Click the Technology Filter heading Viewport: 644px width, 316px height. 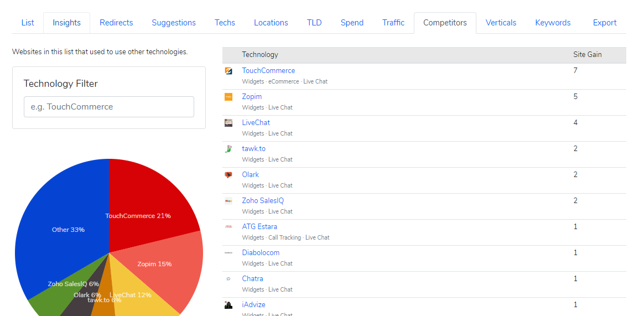[x=61, y=84]
